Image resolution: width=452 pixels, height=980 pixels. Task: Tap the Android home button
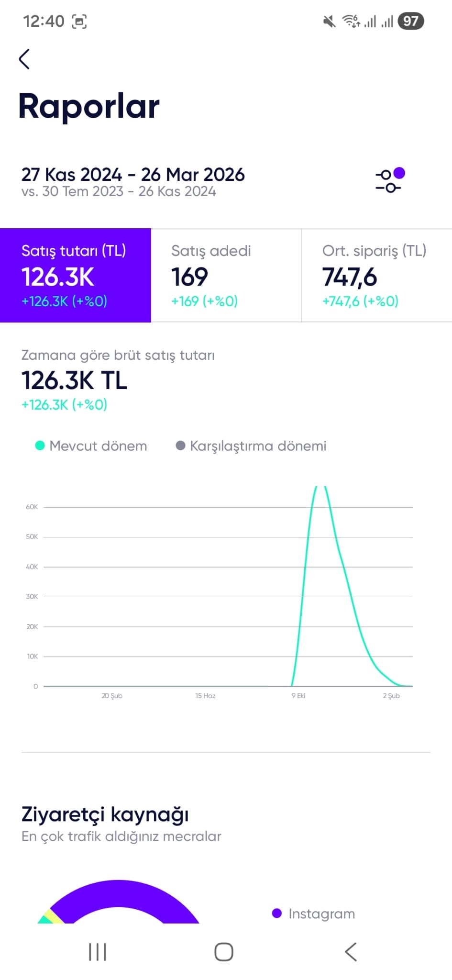[x=224, y=952]
